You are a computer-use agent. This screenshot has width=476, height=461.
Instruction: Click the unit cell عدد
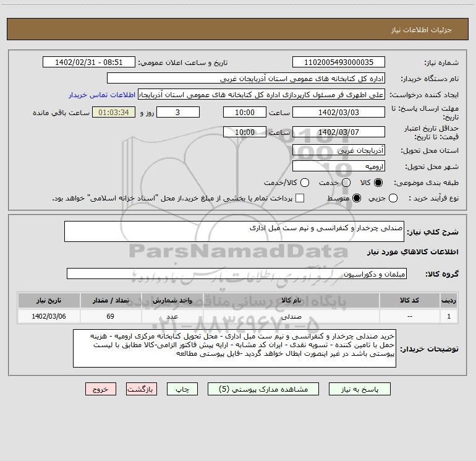tap(172, 316)
